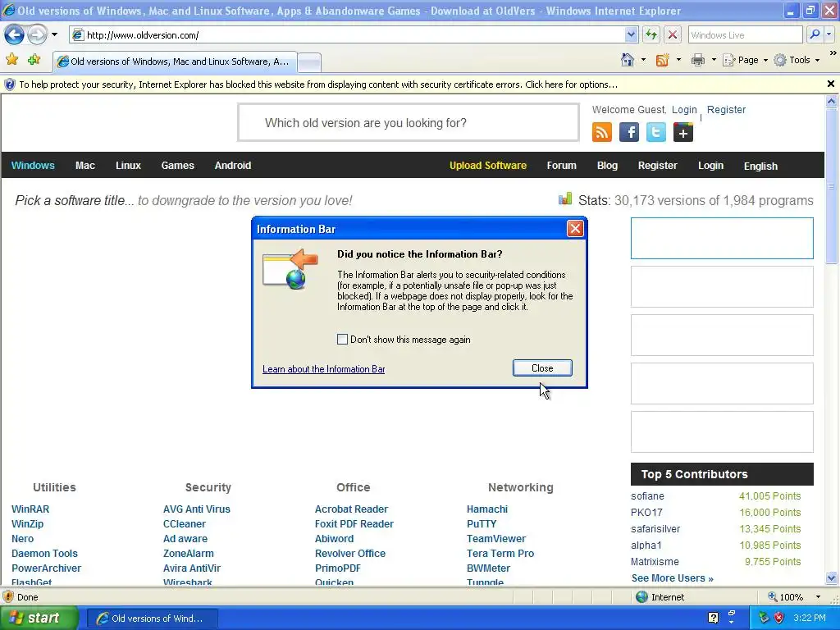The height and width of the screenshot is (630, 840).
Task: Click the Register link near Welcome Guest
Action: [726, 110]
